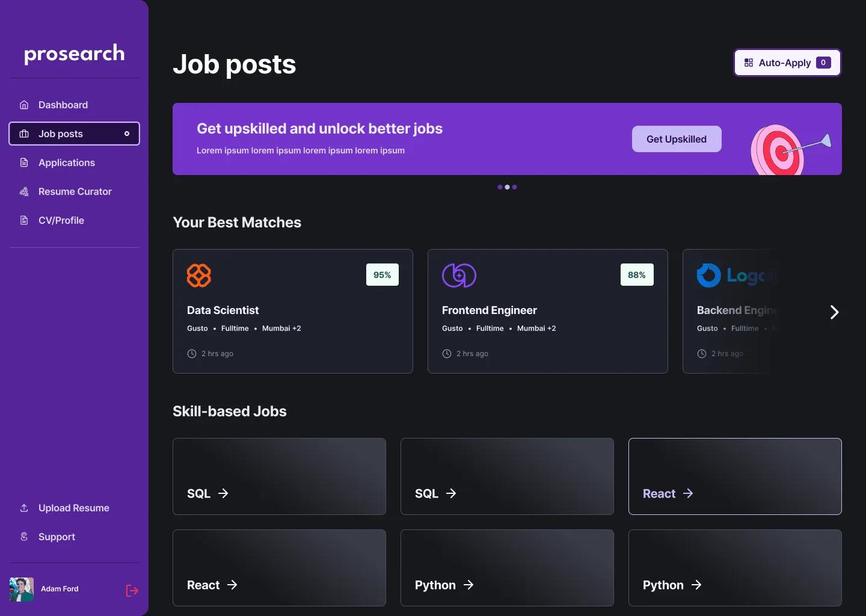The width and height of the screenshot is (866, 616).
Task: Show next best matches with chevron
Action: 834,312
